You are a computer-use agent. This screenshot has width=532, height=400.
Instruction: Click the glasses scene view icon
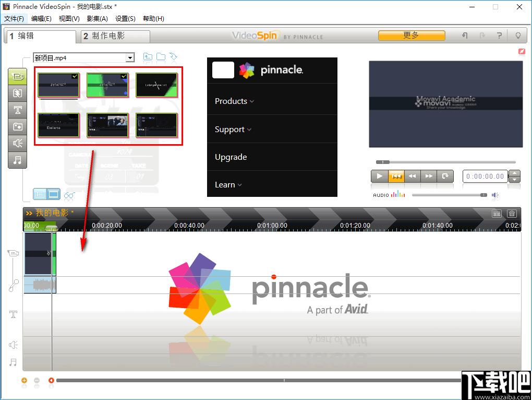(x=69, y=195)
